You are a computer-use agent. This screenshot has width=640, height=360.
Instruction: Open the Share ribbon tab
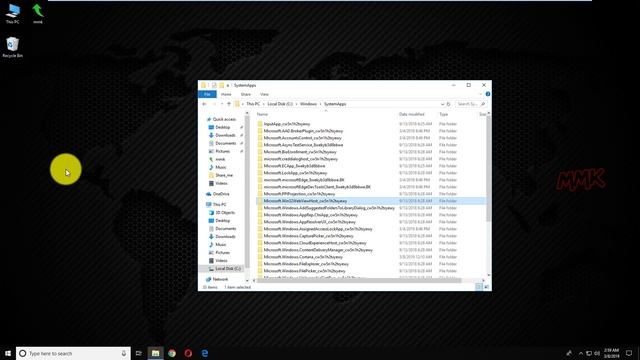tap(246, 94)
